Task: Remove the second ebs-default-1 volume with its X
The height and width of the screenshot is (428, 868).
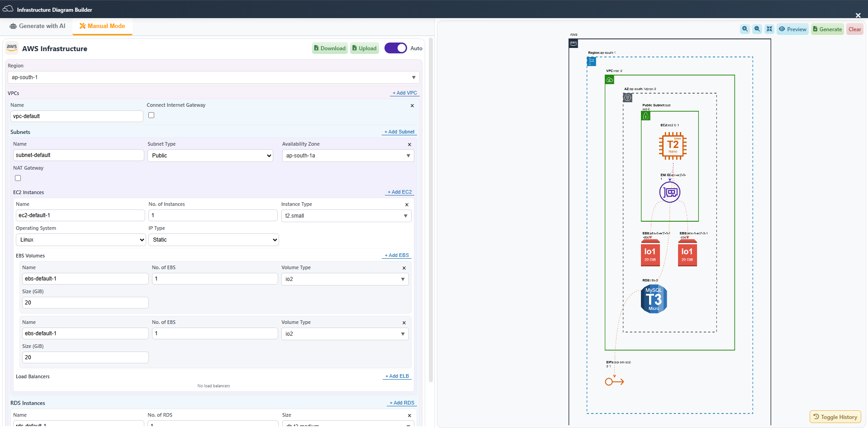Action: tap(404, 323)
